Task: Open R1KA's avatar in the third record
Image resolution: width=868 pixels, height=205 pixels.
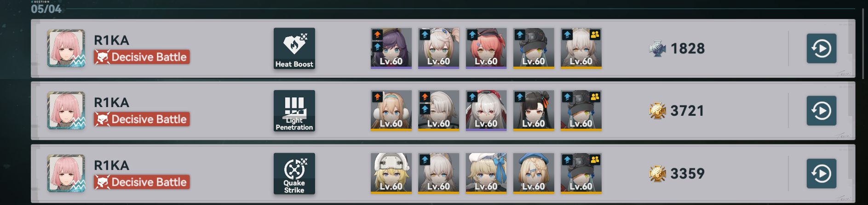Action: click(66, 173)
